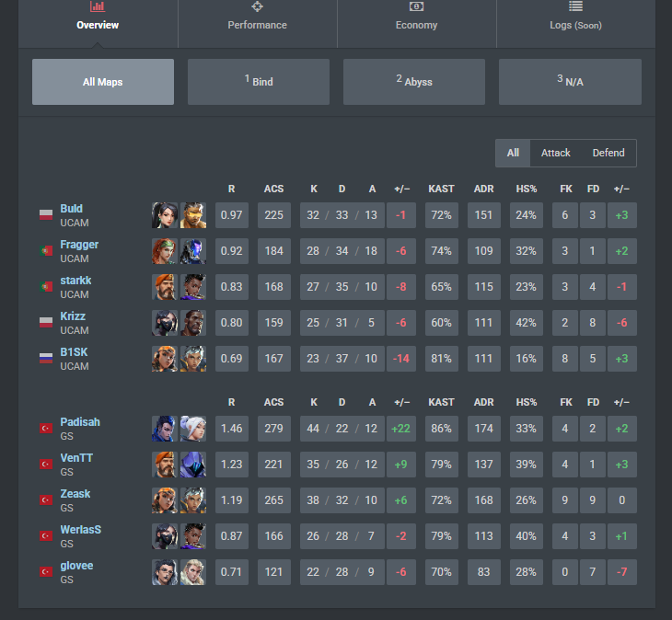Click the ADR header in GS table
672x620 pixels.
point(484,403)
